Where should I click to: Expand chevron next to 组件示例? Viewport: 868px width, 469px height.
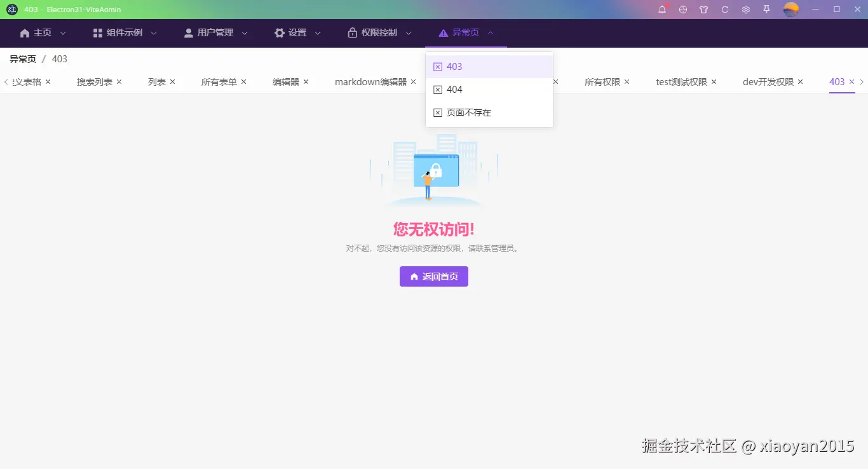(x=154, y=33)
